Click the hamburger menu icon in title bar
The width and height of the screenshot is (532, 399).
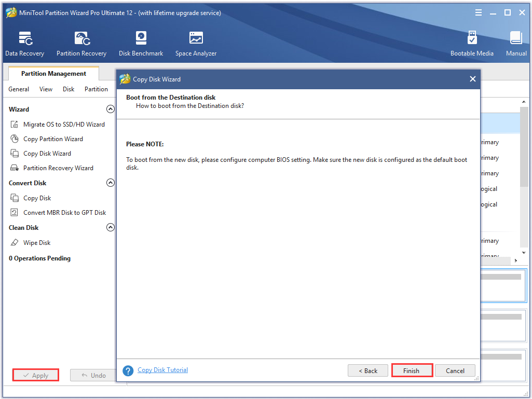pos(479,12)
